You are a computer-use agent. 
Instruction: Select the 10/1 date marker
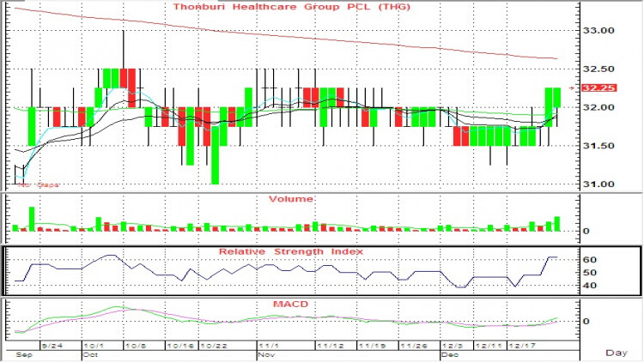92,346
